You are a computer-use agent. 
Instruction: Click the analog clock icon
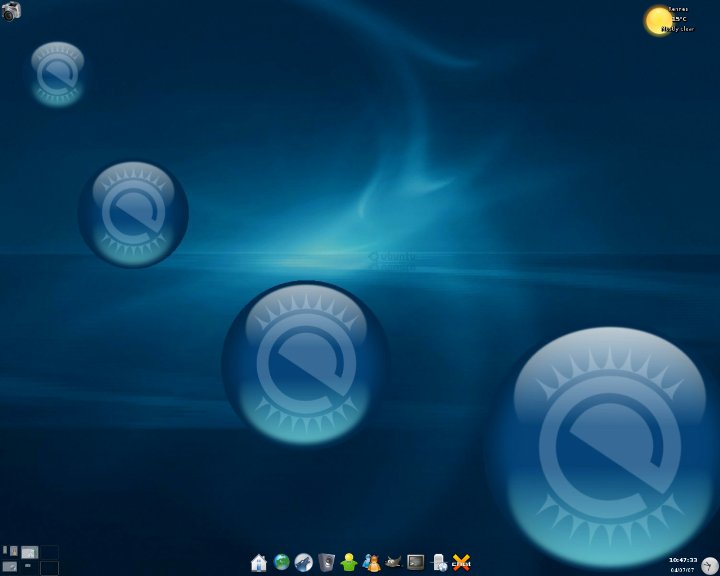pyautogui.click(x=710, y=565)
